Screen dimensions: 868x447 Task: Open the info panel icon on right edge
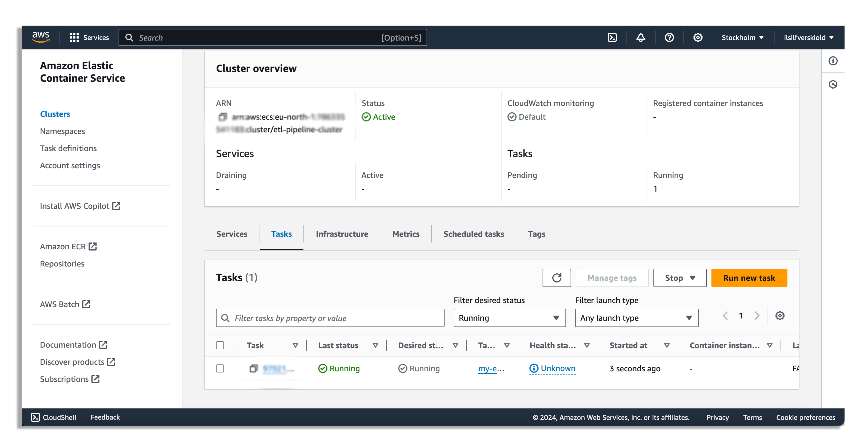tap(833, 61)
